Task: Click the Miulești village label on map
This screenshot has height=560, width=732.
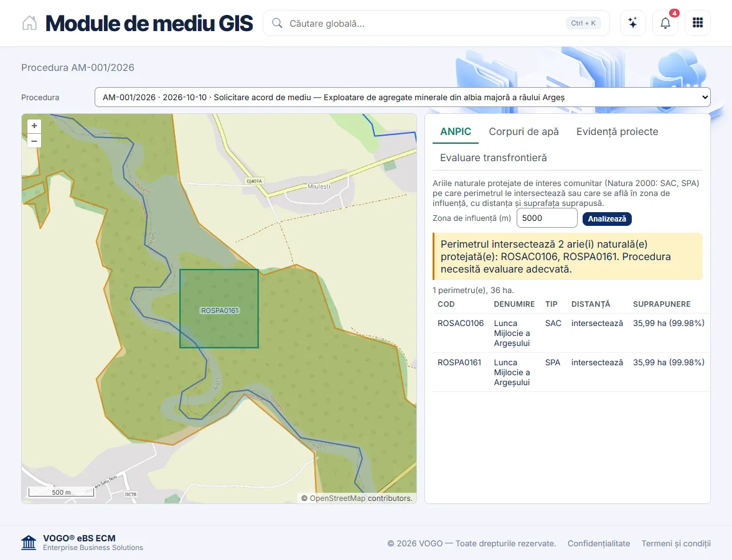Action: tap(319, 186)
